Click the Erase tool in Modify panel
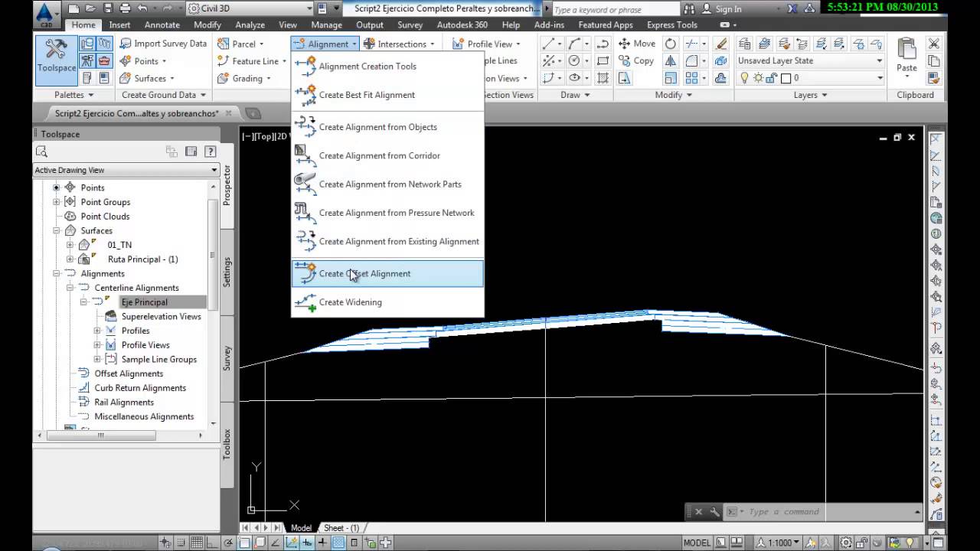This screenshot has height=551, width=980. [720, 44]
